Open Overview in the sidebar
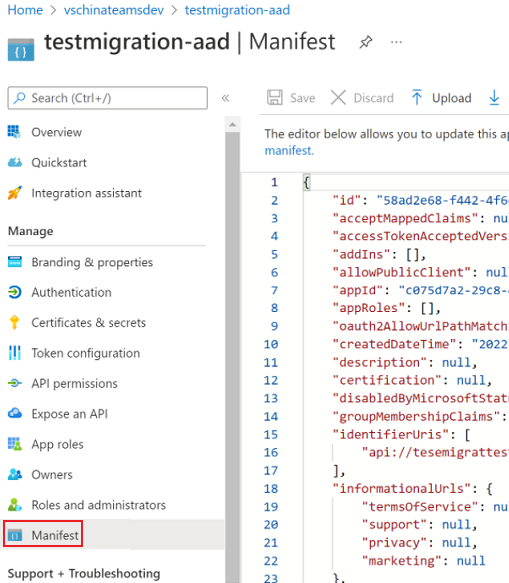The width and height of the screenshot is (509, 583). [x=57, y=132]
